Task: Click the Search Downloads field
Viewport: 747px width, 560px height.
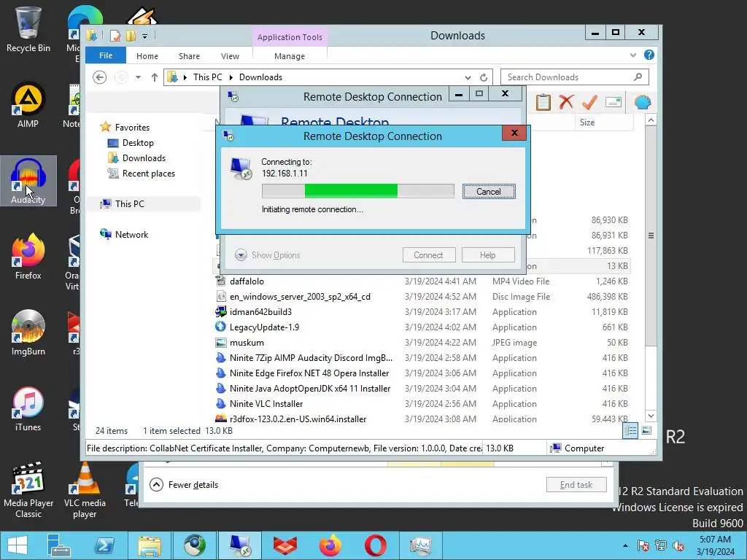Action: [x=575, y=77]
